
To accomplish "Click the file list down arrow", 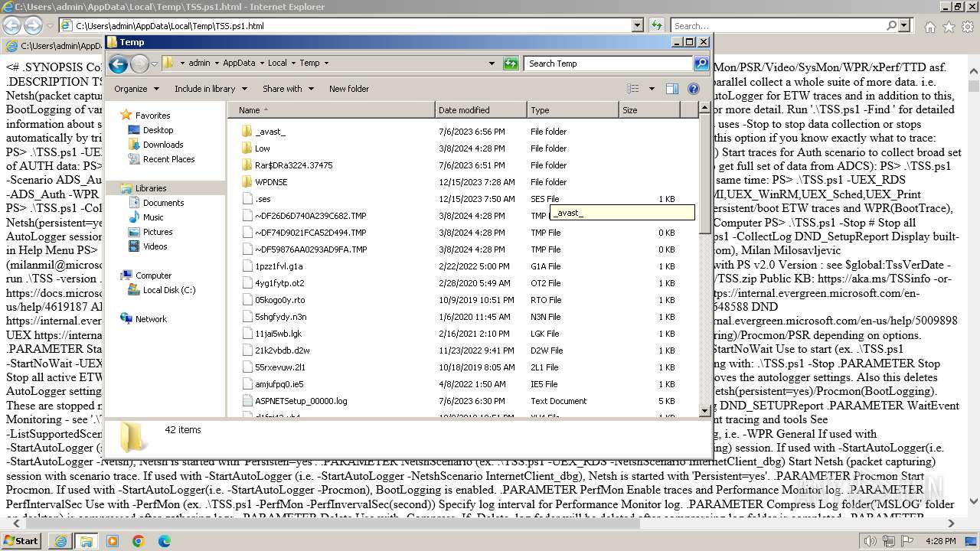I will click(705, 411).
